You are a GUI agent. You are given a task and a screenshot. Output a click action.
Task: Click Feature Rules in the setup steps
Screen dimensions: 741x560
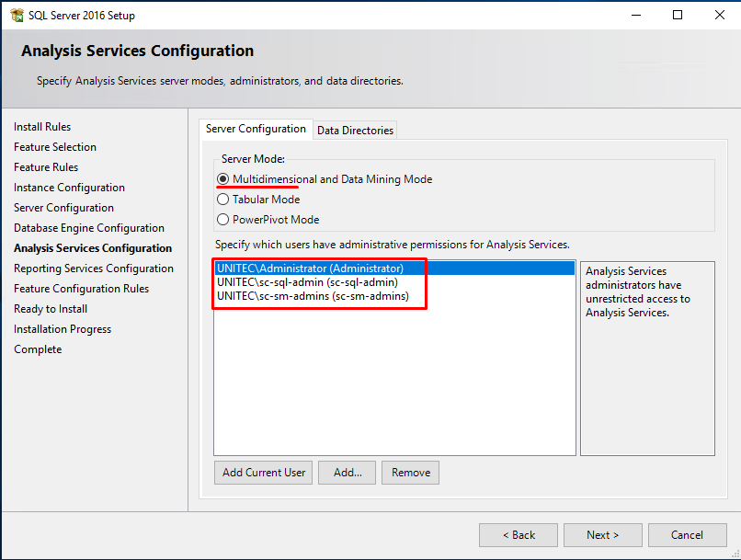tap(46, 167)
